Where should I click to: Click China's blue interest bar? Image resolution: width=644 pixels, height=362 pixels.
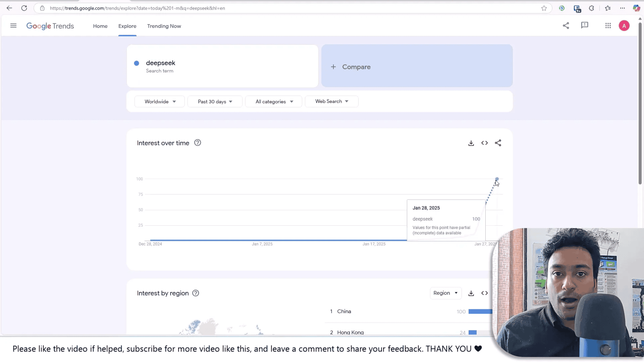click(480, 312)
